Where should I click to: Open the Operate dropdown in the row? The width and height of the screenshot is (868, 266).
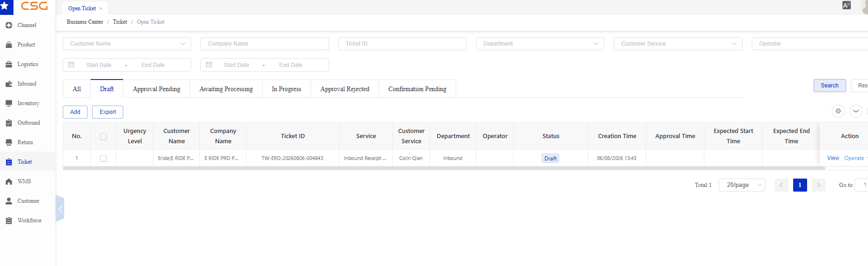coord(855,158)
